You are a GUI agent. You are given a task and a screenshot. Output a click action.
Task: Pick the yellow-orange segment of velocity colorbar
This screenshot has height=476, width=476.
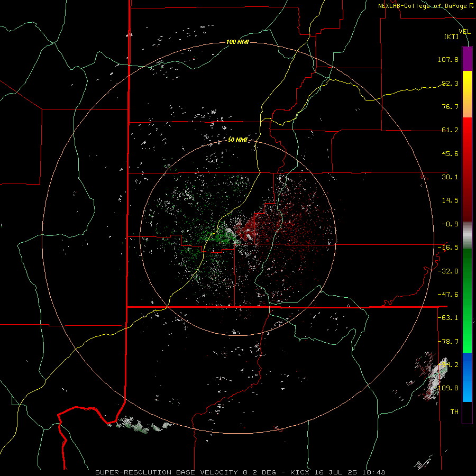click(x=467, y=94)
